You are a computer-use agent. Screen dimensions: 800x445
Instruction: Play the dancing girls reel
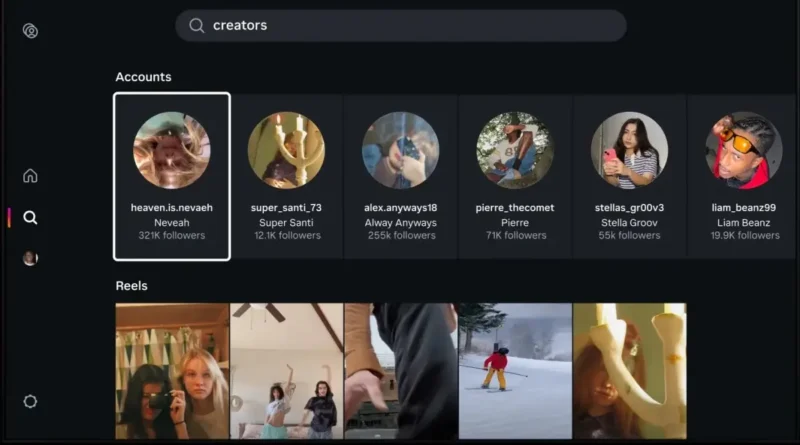tap(287, 371)
